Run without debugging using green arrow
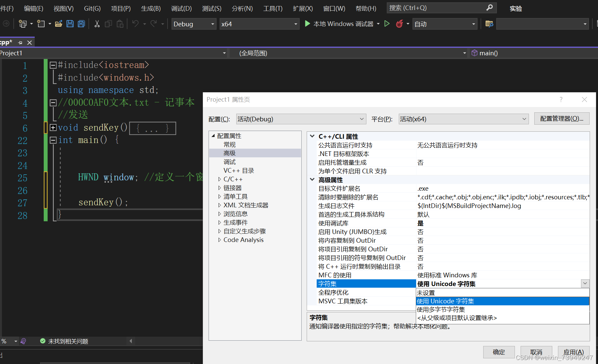 pyautogui.click(x=387, y=24)
